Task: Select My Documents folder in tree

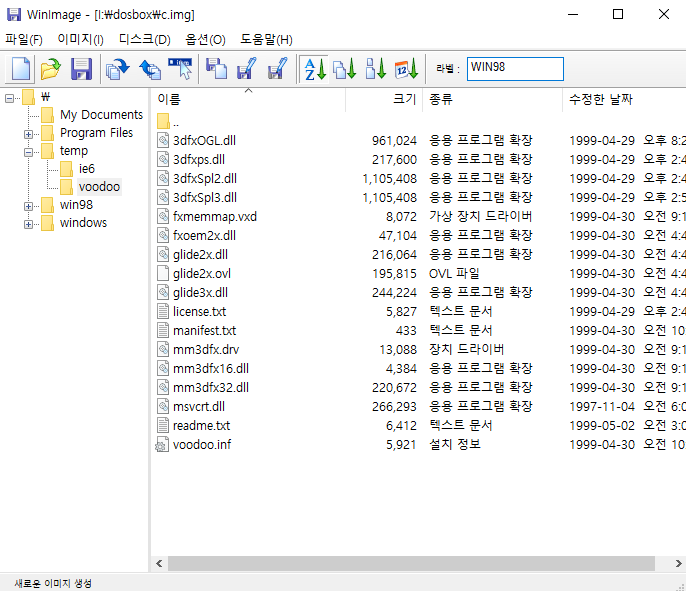Action: tap(102, 115)
